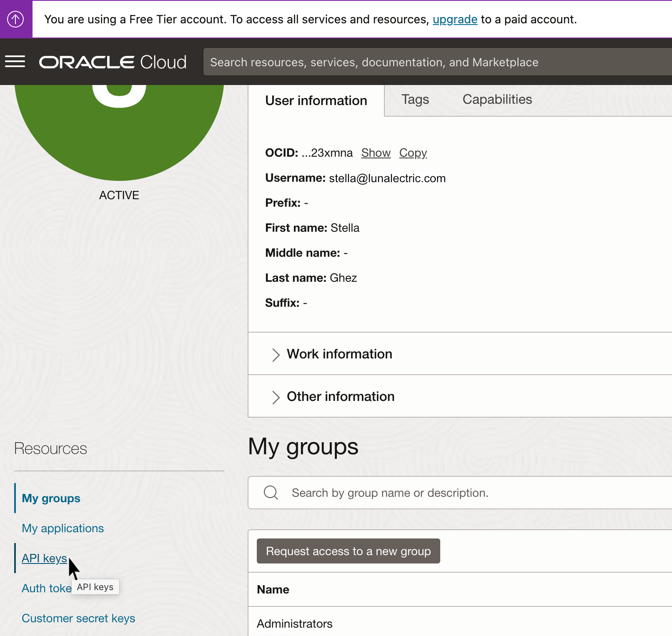Image resolution: width=672 pixels, height=636 pixels.
Task: Show the full OCID value
Action: pos(376,153)
